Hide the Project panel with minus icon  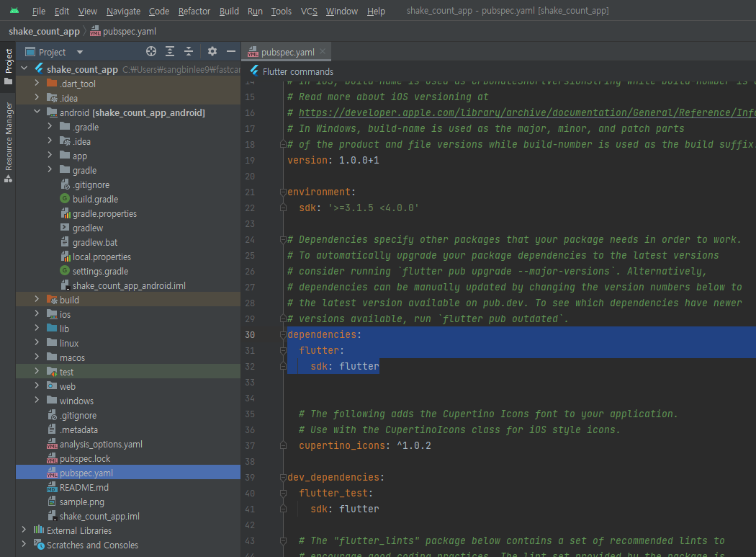click(231, 51)
